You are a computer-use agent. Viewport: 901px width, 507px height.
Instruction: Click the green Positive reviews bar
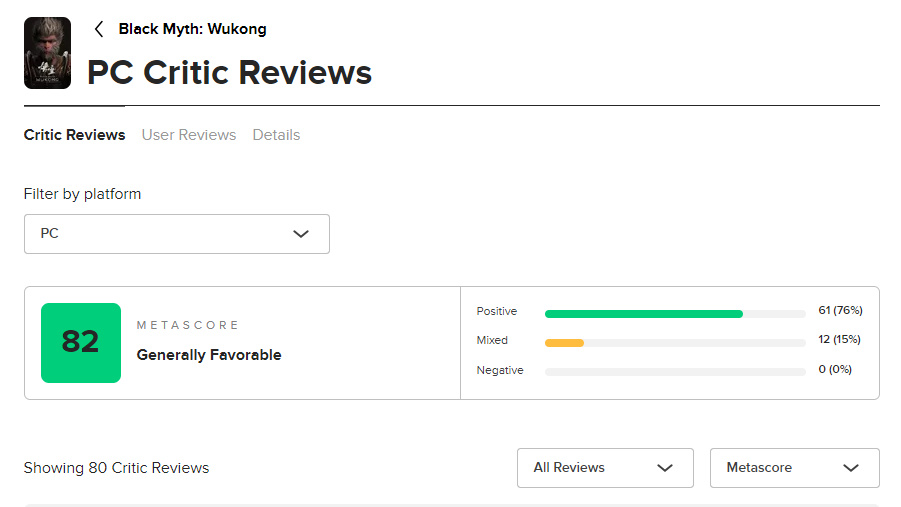[x=644, y=314]
